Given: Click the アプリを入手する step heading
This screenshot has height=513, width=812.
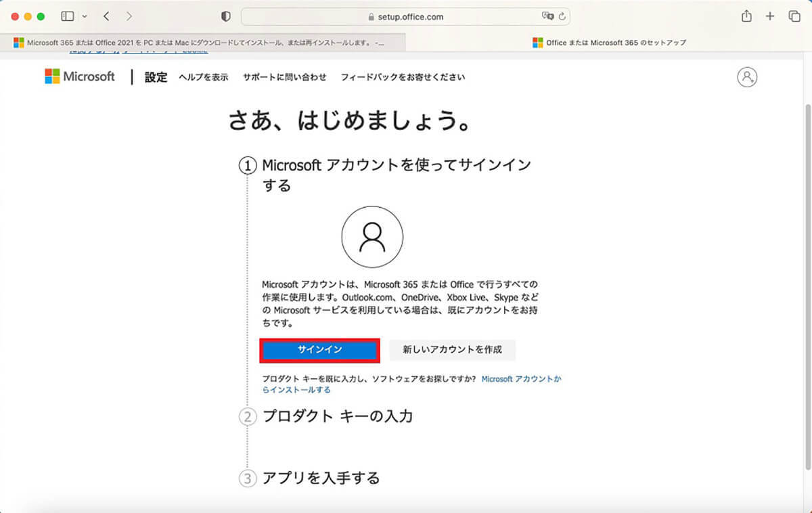Looking at the screenshot, I should [321, 478].
